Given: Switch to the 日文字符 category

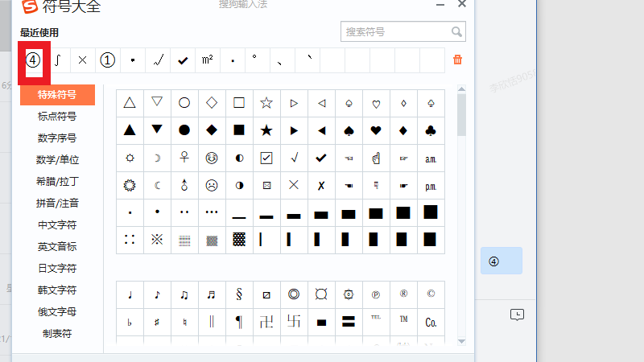Looking at the screenshot, I should (x=57, y=268).
